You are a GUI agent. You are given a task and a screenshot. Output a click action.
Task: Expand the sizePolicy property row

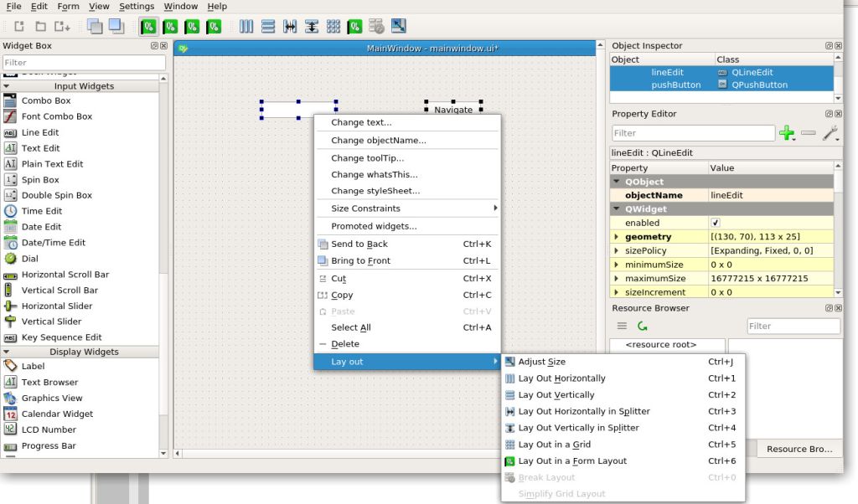tap(617, 251)
